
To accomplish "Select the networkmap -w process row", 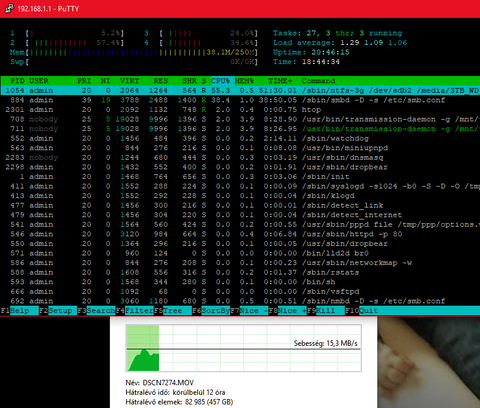I will 240,263.
